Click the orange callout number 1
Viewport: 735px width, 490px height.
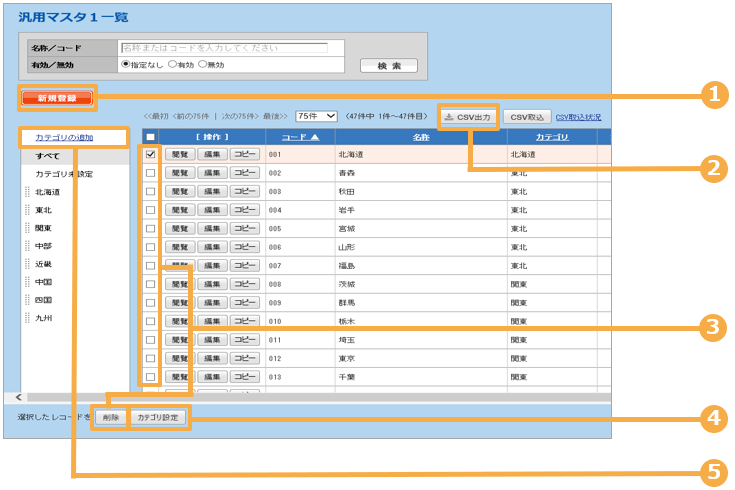[x=712, y=95]
